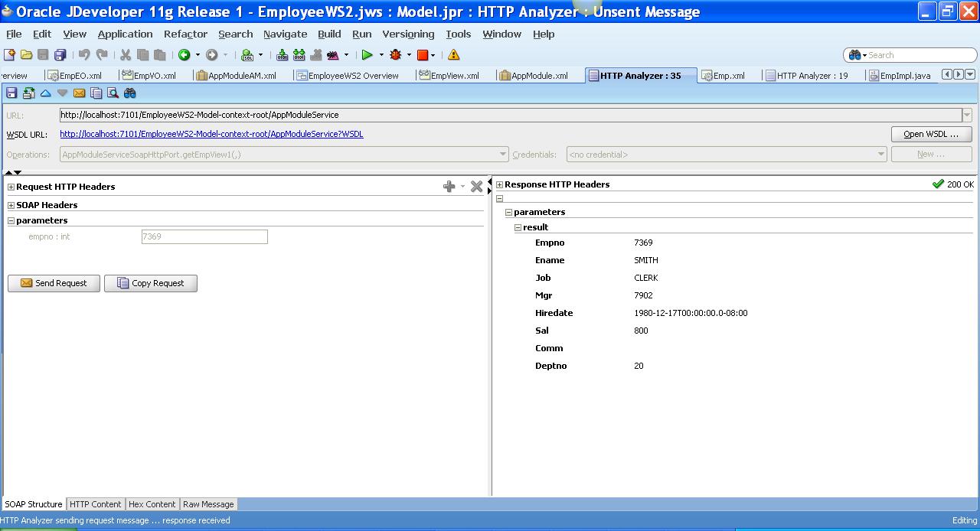Remove a header using the gray X icon
The width and height of the screenshot is (980, 531).
click(477, 186)
